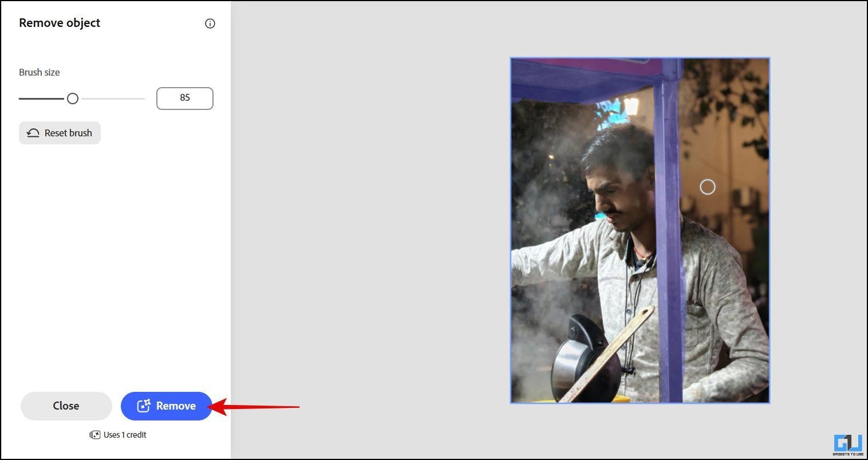Reset the brush to default
This screenshot has height=460, width=868.
point(60,133)
